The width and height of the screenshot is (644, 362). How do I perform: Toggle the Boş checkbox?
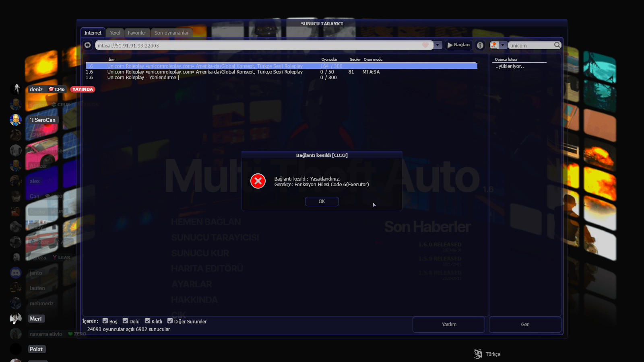[105, 321]
